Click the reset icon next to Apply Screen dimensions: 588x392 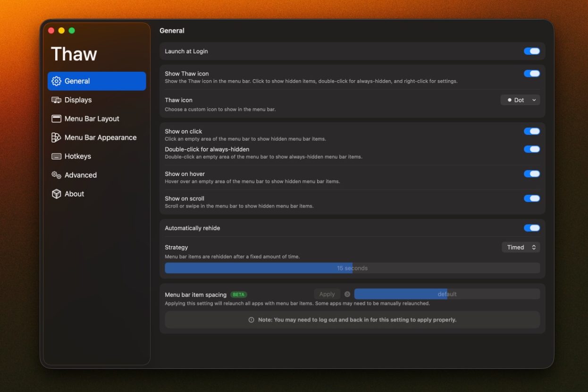pos(347,294)
